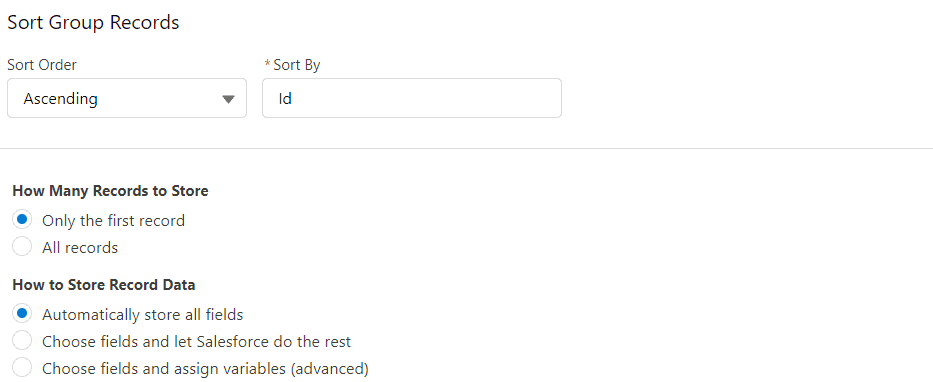Choose fields and let Salesforce do the rest
The height and width of the screenshot is (382, 933).
coord(22,340)
